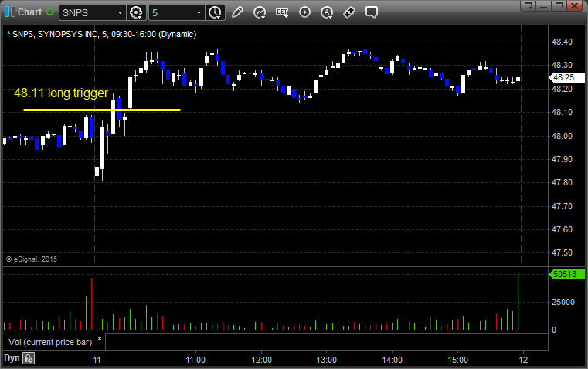Open the alerts A circle menu
The image size is (588, 369).
[x=327, y=12]
